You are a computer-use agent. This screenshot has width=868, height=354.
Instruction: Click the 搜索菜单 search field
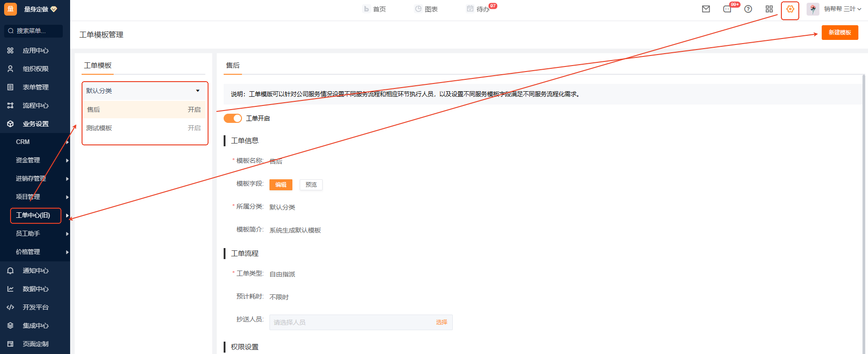click(x=33, y=31)
